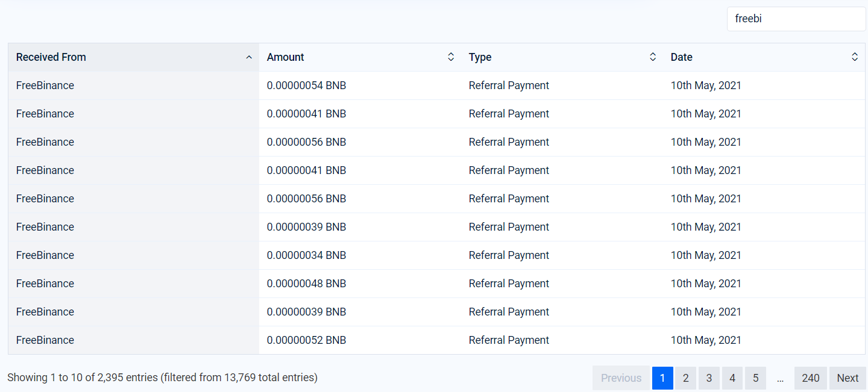Go to the Next page
868x392 pixels.
click(x=848, y=378)
